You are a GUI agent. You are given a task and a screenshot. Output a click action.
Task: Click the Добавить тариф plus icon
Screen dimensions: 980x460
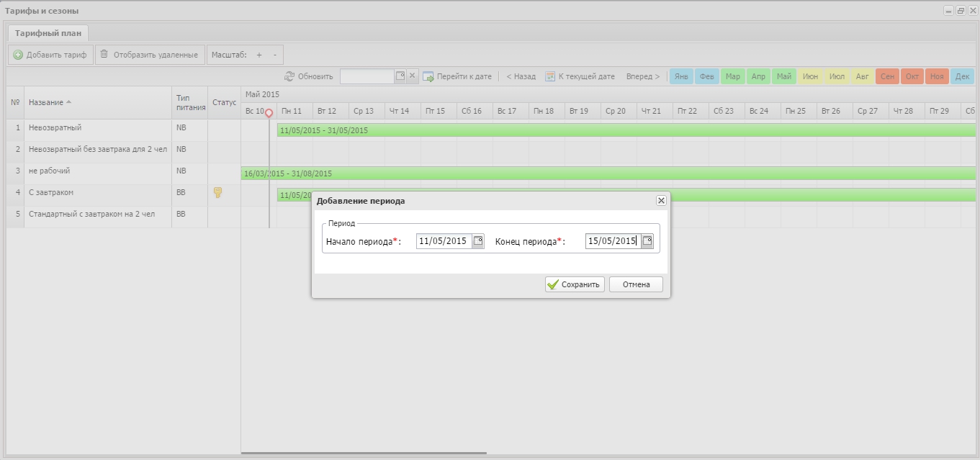(x=18, y=55)
